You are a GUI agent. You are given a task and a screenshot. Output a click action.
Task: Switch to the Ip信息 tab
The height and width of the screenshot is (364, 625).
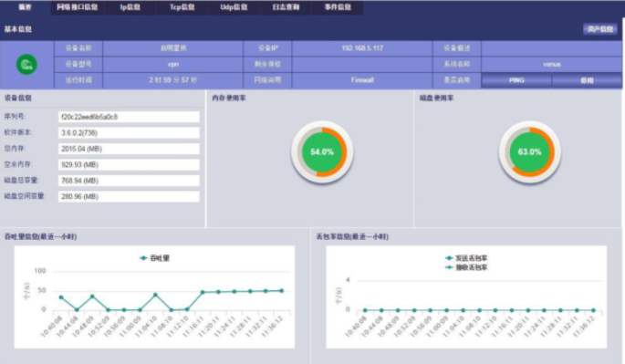(x=130, y=7)
